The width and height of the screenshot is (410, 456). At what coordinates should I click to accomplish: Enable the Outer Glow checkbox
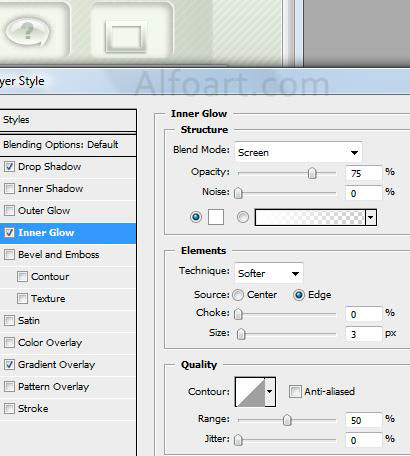9,210
